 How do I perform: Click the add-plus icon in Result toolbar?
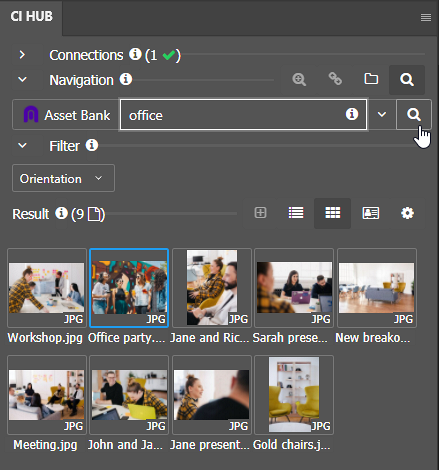coord(260,213)
